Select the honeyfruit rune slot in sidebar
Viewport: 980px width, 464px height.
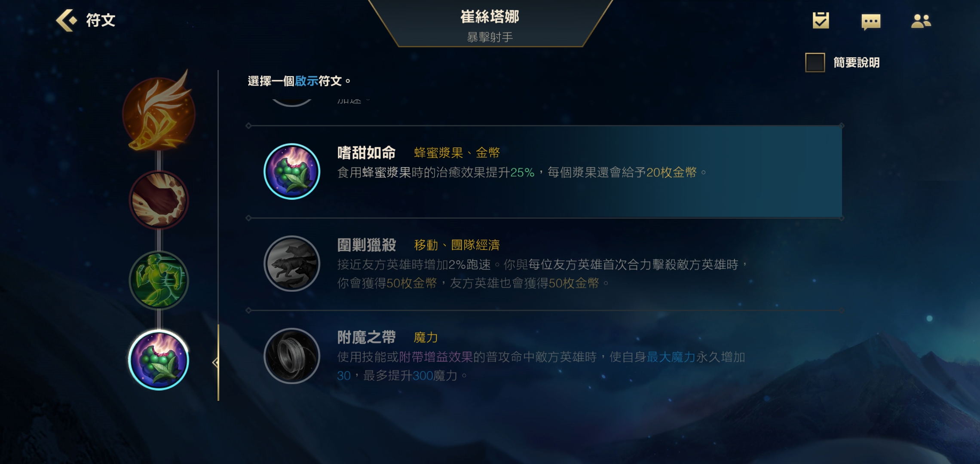tap(159, 360)
